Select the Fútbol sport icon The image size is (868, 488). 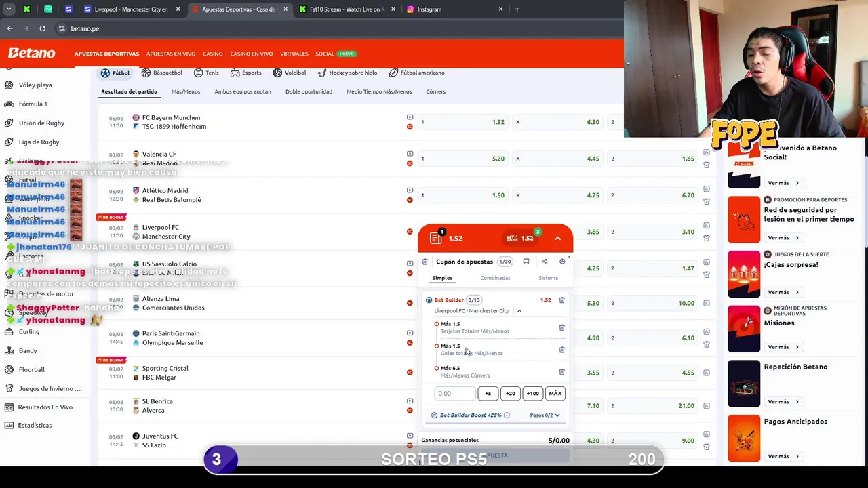click(x=105, y=73)
